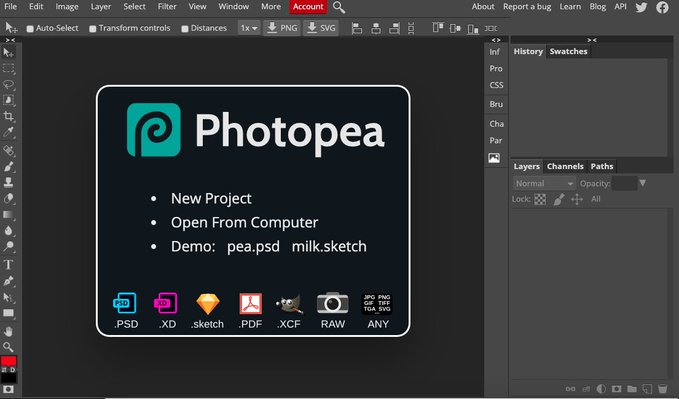The width and height of the screenshot is (679, 399).
Task: Select the Dodge tool
Action: (x=8, y=246)
